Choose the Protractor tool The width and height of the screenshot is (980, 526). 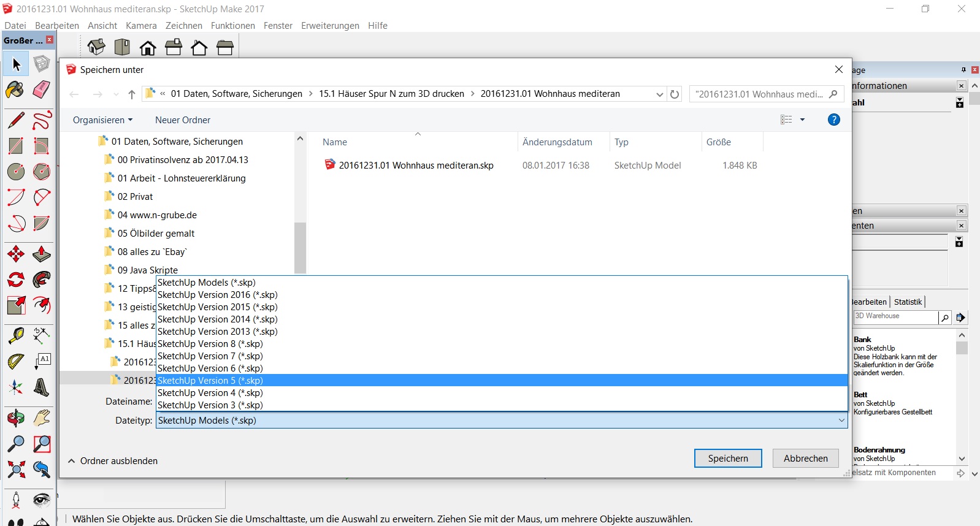(x=16, y=361)
